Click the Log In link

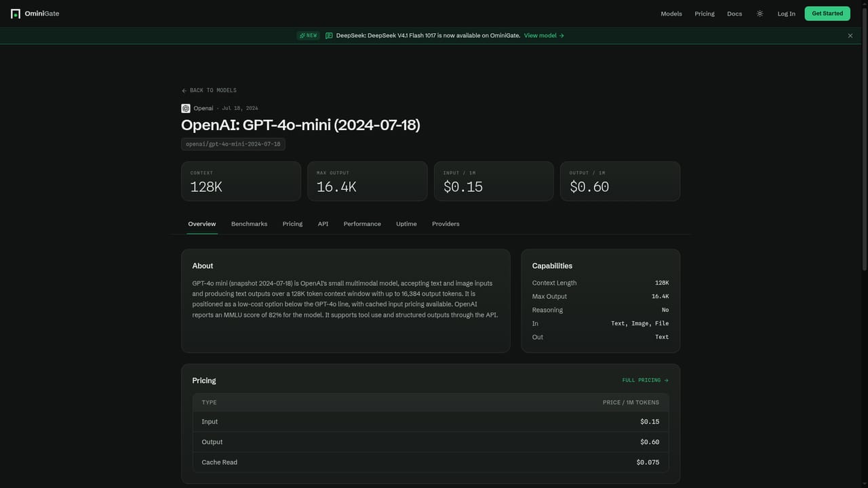786,14
